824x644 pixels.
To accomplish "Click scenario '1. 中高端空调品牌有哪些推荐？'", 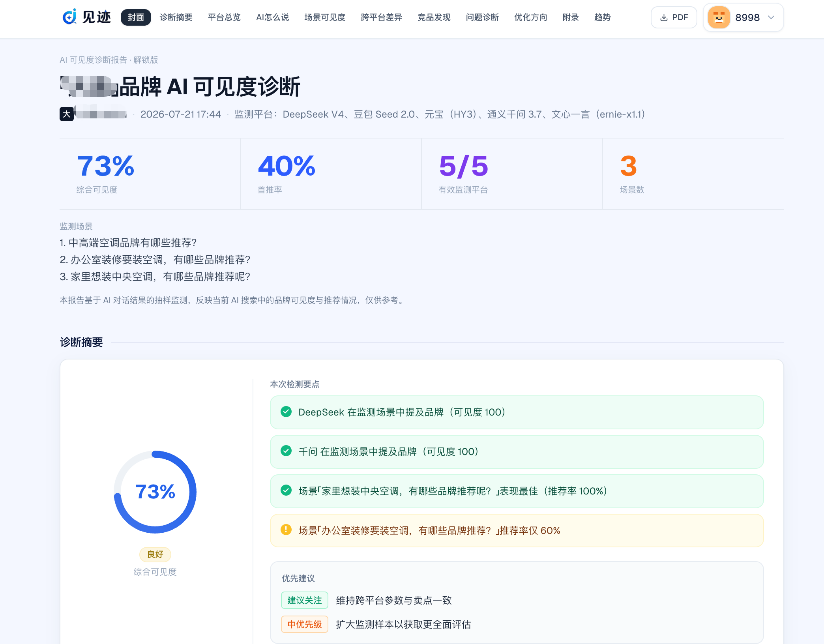I will click(x=128, y=243).
